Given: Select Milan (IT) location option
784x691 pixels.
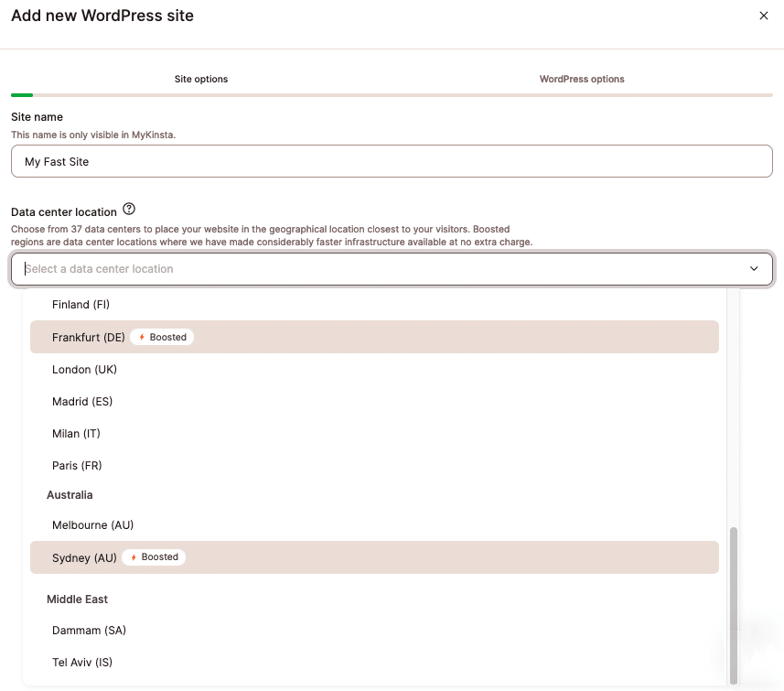Looking at the screenshot, I should (76, 434).
